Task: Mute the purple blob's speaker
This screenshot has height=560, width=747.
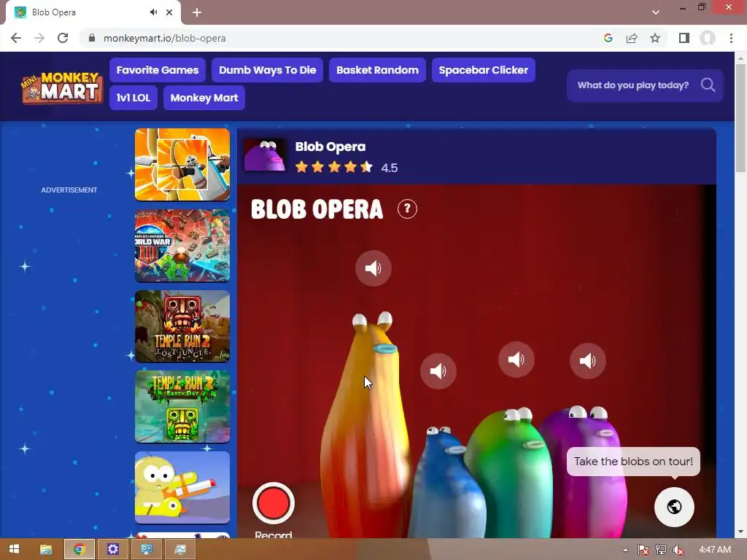Action: [587, 361]
